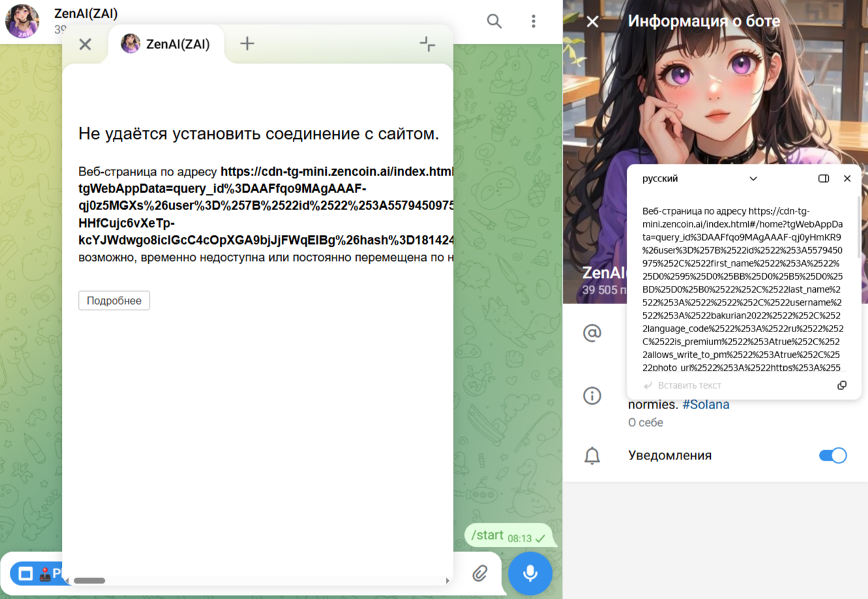Open the #Solana hashtag link
Viewport: 868px width, 599px height.
pyautogui.click(x=706, y=405)
